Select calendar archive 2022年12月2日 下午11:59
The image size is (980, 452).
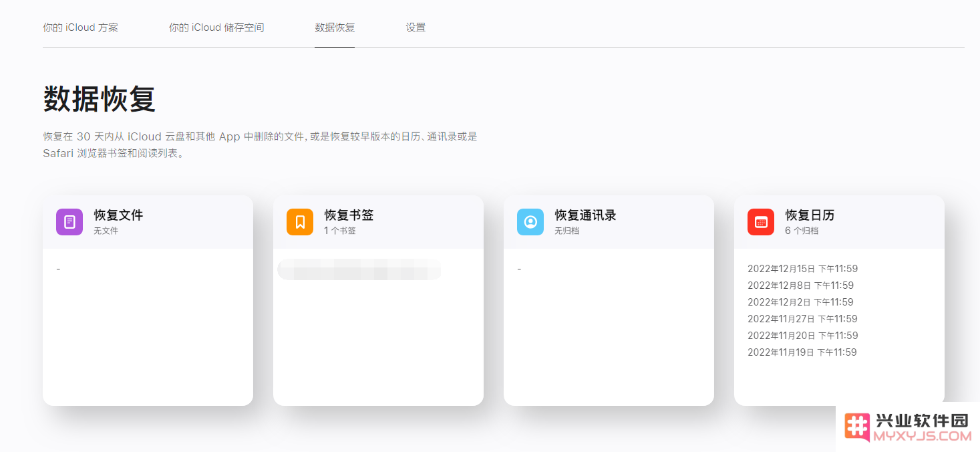(x=800, y=302)
